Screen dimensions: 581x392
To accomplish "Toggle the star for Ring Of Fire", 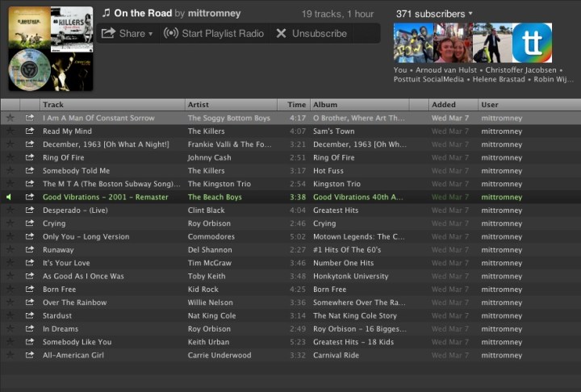I will click(10, 157).
